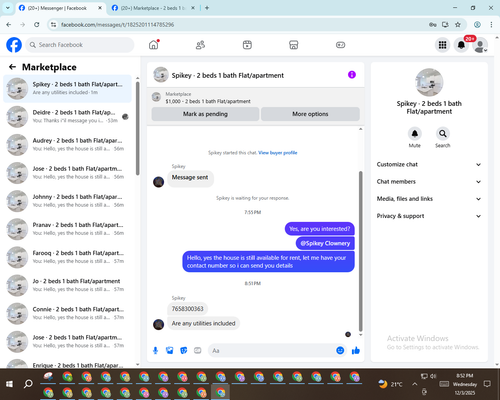The image size is (500, 400).
Task: Click More options button
Action: [310, 114]
